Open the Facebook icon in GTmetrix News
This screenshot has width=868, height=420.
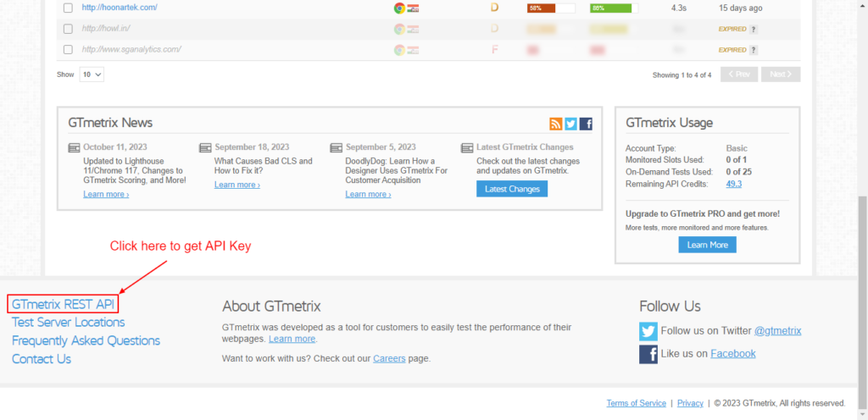(x=587, y=124)
